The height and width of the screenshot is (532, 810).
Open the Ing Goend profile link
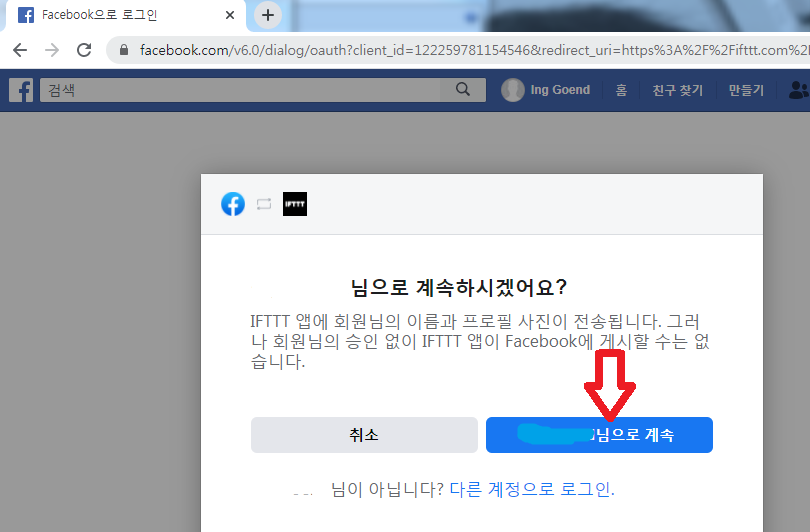[560, 90]
